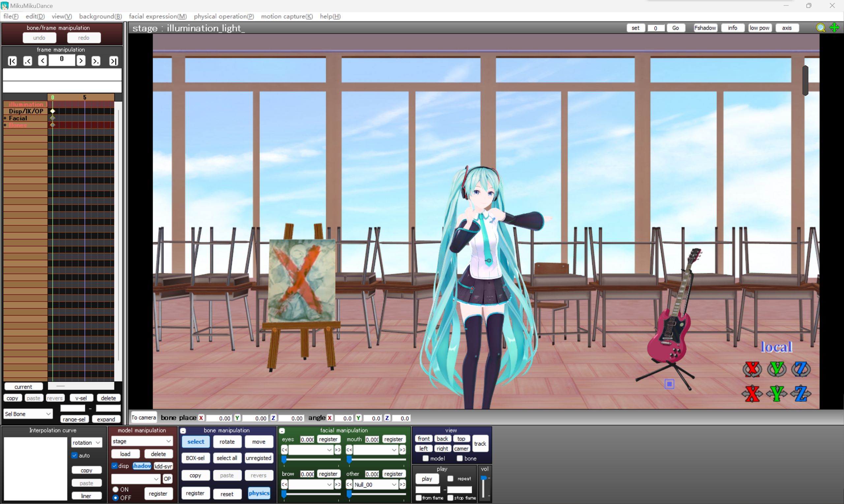
Task: Click the load model button
Action: [125, 454]
